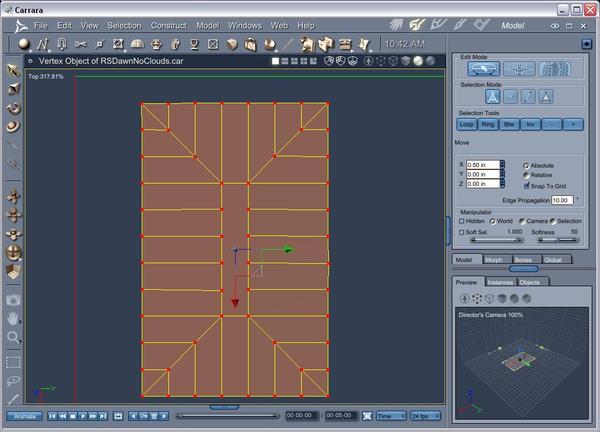This screenshot has height=432, width=600.
Task: Click the Edge Propagation value field
Action: click(x=562, y=200)
